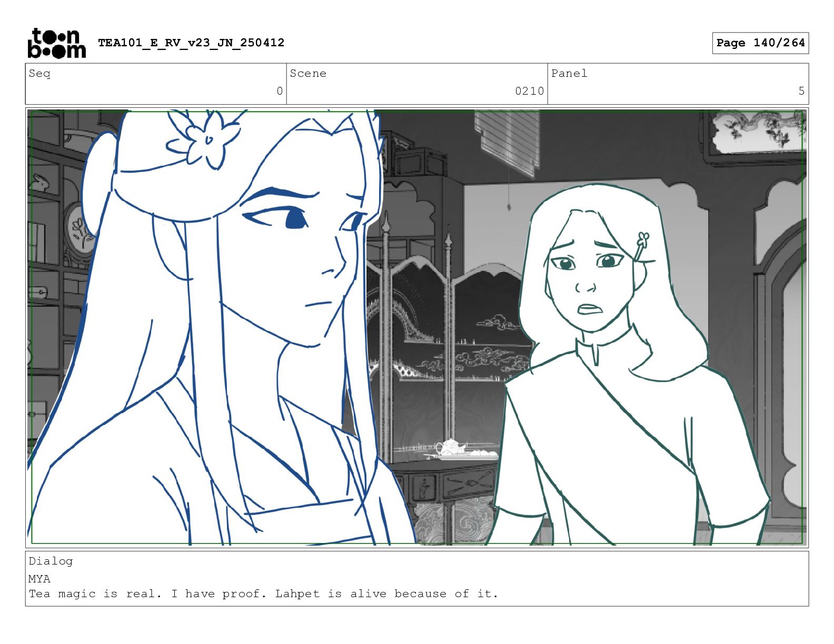The height and width of the screenshot is (644, 834).
Task: Select the speaker name MYA
Action: pyautogui.click(x=39, y=578)
